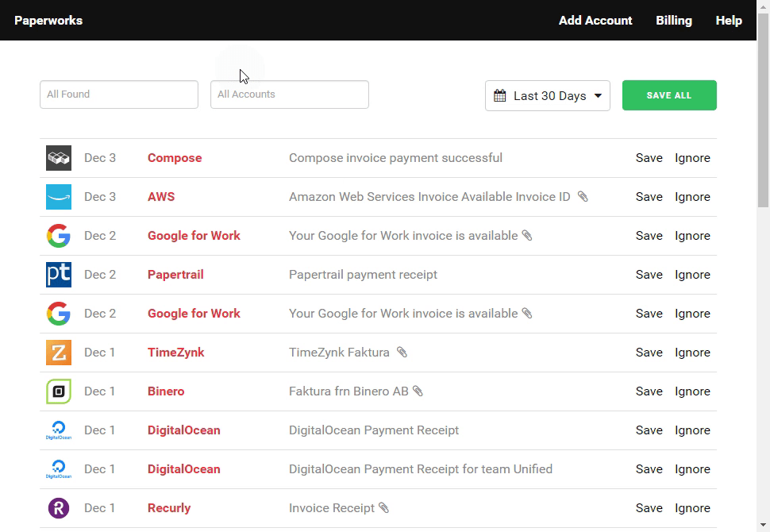Click the Recurly logo icon
Image resolution: width=770 pixels, height=532 pixels.
tap(58, 507)
